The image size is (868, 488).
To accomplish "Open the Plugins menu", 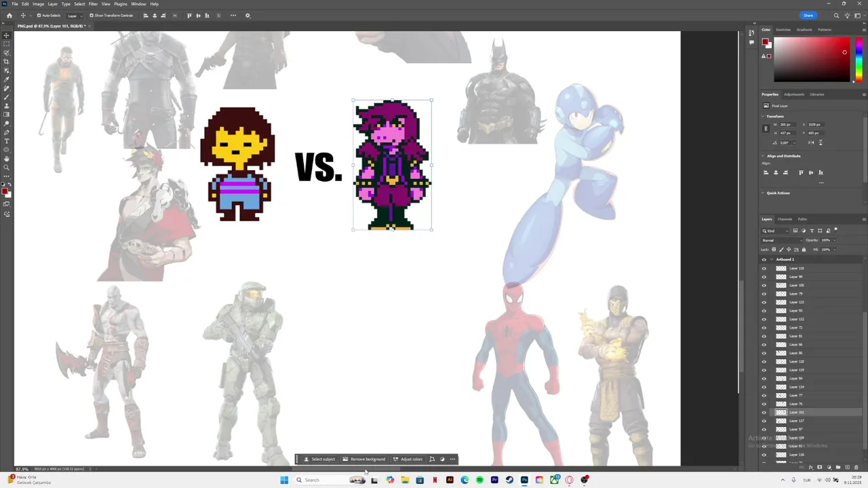I will click(x=121, y=4).
